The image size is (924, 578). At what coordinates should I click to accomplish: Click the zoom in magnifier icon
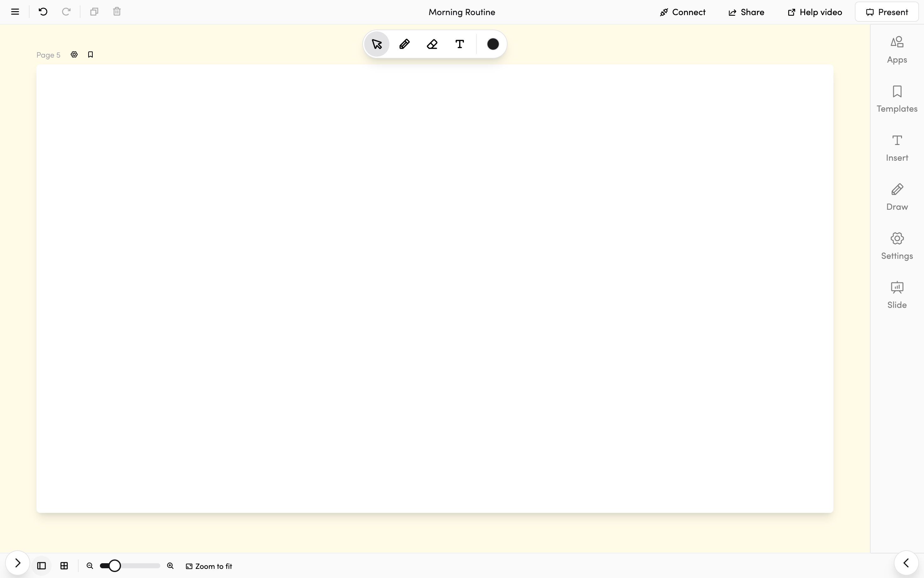[170, 566]
